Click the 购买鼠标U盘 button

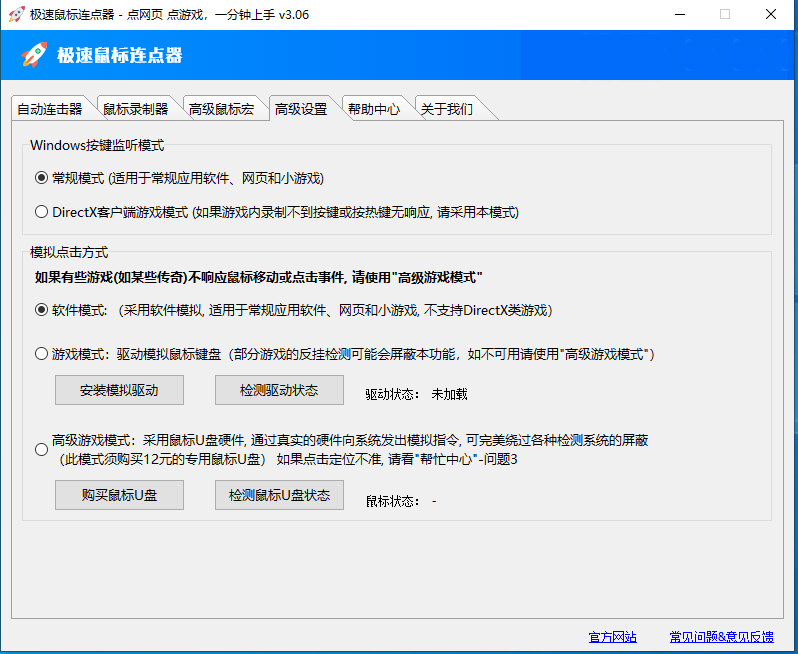click(x=119, y=495)
